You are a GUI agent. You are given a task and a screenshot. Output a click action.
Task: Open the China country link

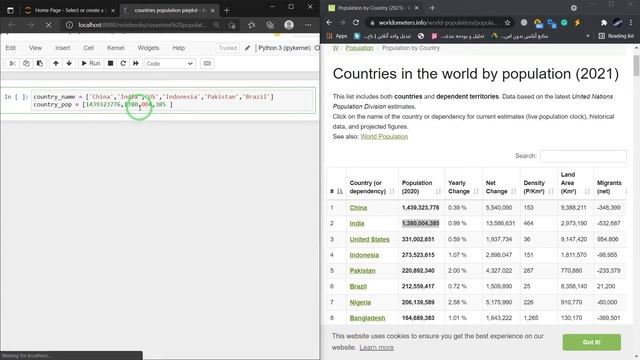pyautogui.click(x=358, y=208)
